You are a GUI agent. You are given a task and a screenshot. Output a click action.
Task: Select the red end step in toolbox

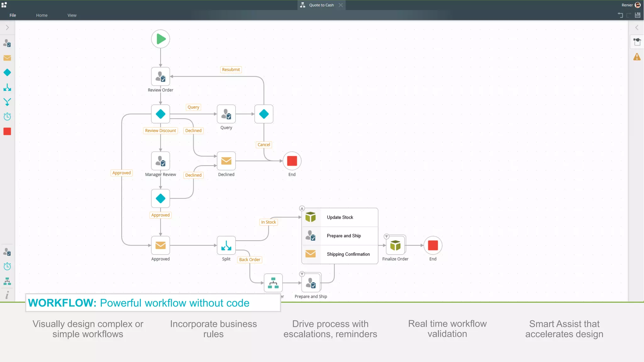click(x=7, y=131)
